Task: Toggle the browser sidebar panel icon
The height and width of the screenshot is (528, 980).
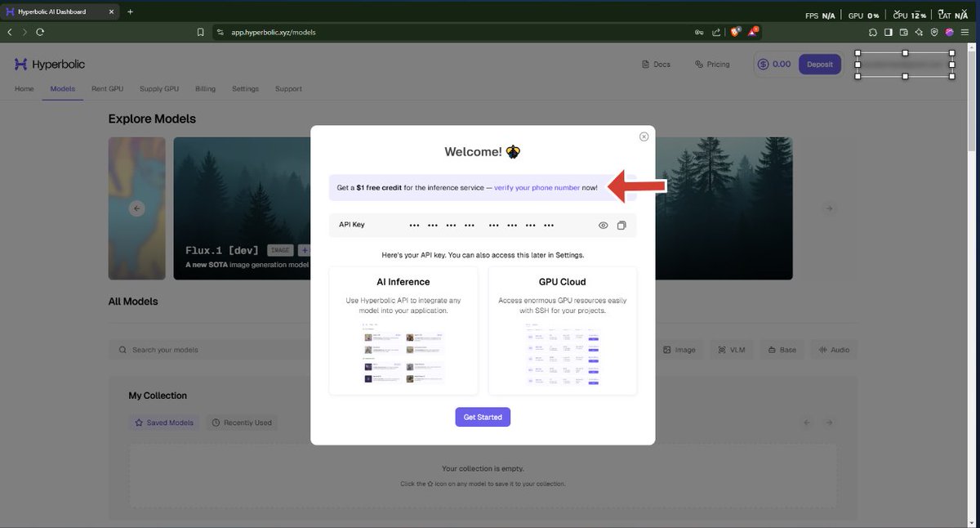Action: point(889,33)
